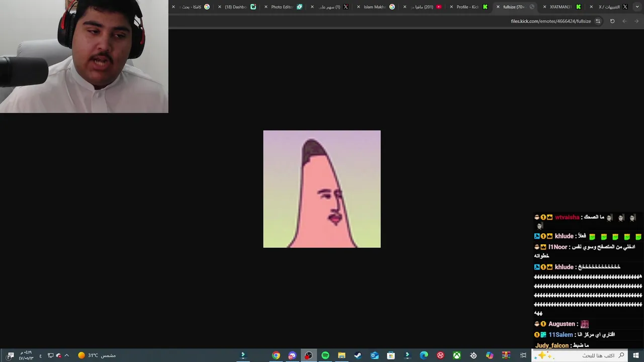This screenshot has width=644, height=362.
Task: Open the OBS Studio taskbar icon
Action: click(x=308, y=355)
